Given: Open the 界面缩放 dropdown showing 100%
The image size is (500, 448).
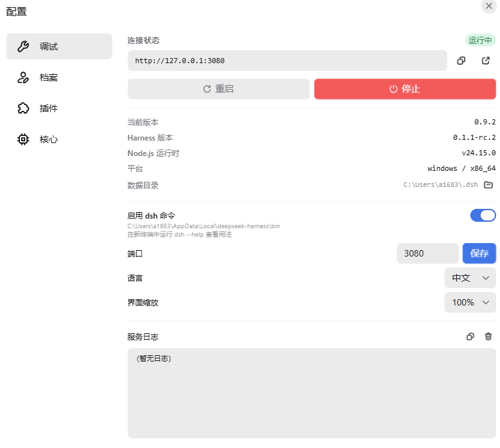Looking at the screenshot, I should coord(470,302).
